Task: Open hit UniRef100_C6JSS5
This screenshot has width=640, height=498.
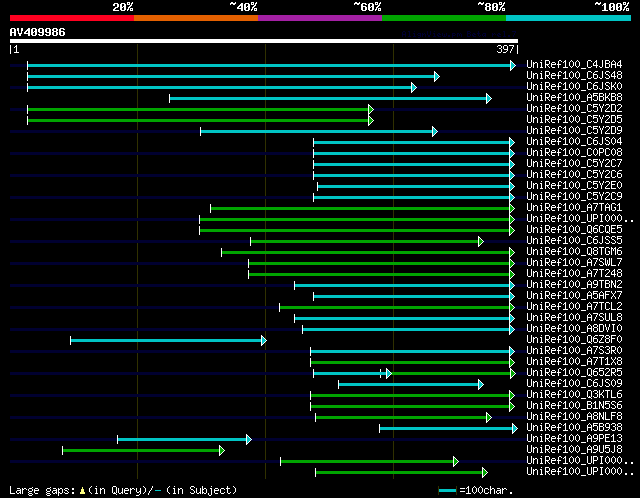Action: [574, 241]
